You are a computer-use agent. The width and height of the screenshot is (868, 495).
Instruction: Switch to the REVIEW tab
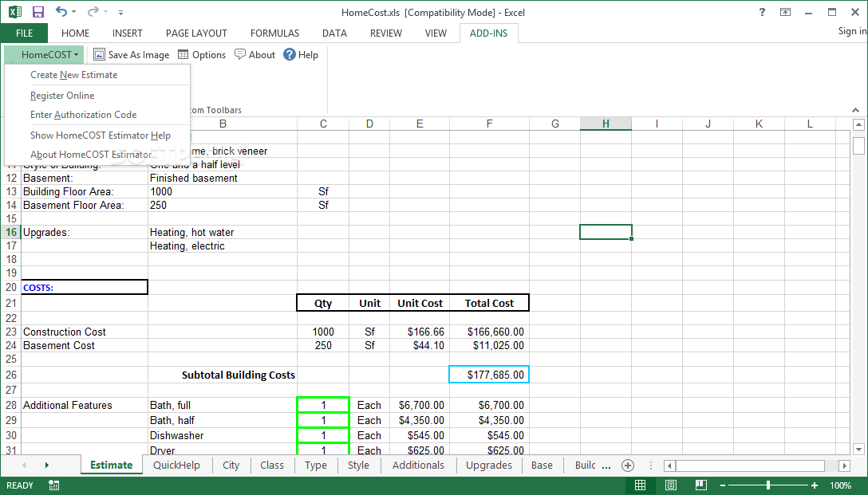386,33
